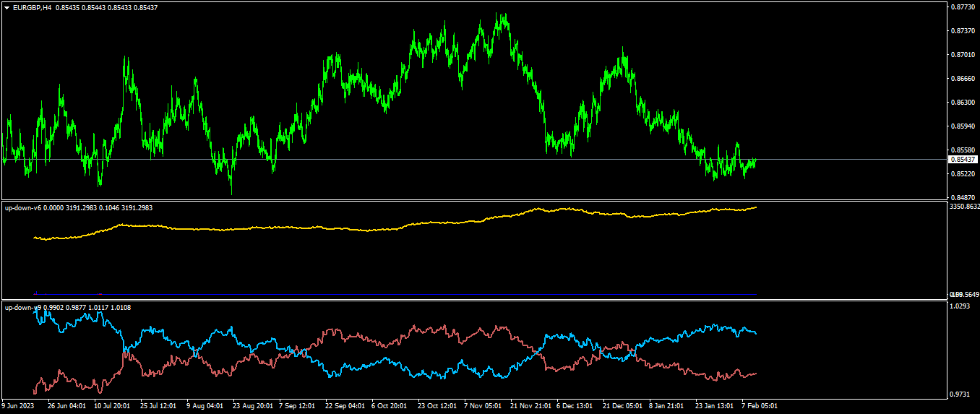Click the 10 Jul 20:01 time label
This screenshot has height=414, width=980.
tap(112, 406)
